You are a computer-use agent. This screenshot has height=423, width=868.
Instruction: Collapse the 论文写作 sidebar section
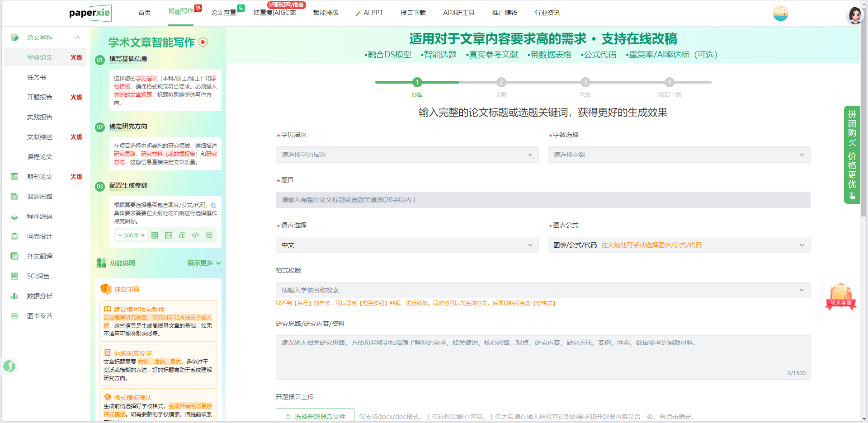pos(78,38)
